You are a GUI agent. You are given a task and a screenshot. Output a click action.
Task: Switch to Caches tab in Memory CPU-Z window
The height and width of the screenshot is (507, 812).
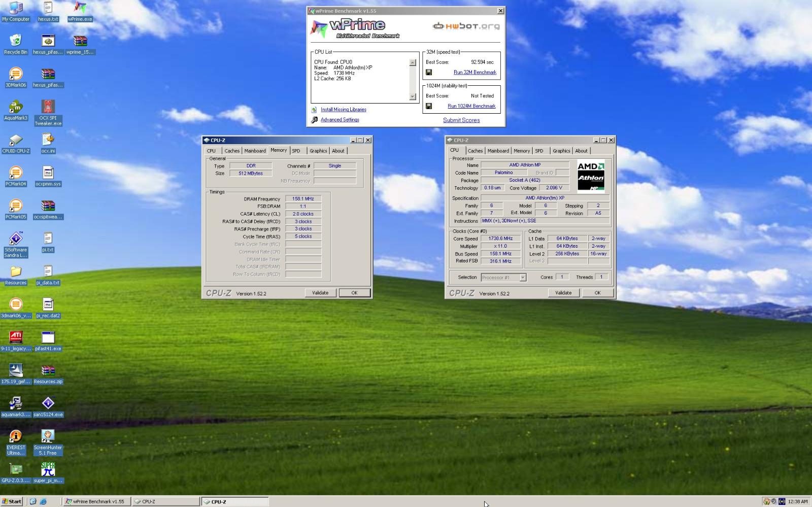[232, 151]
